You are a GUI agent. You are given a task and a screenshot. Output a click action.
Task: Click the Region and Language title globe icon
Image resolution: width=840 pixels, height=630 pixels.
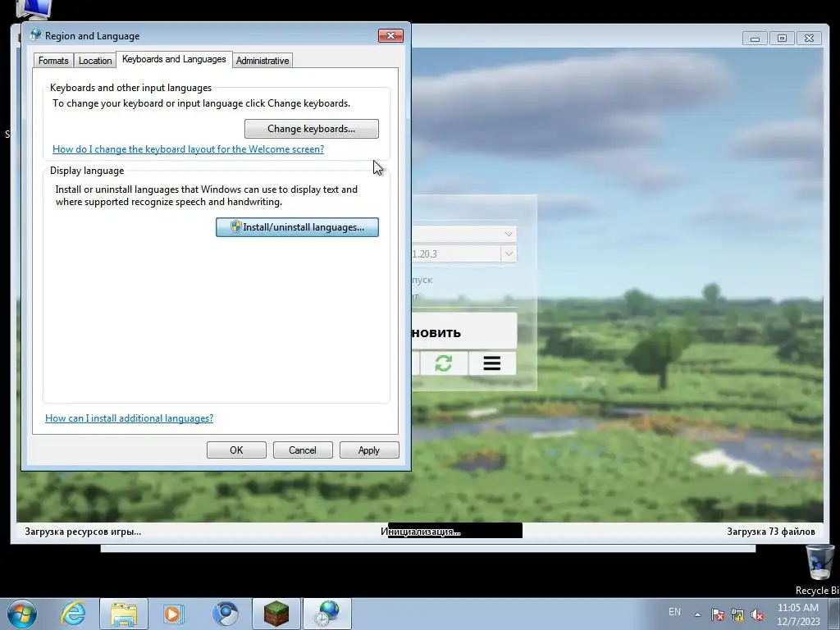click(35, 35)
